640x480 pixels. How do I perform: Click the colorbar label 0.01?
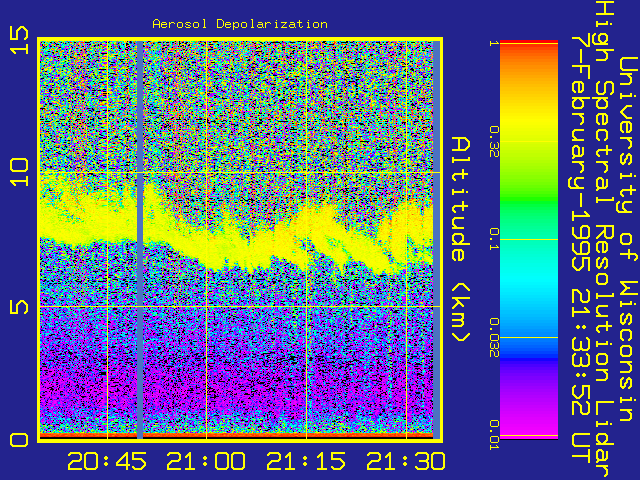click(x=494, y=435)
